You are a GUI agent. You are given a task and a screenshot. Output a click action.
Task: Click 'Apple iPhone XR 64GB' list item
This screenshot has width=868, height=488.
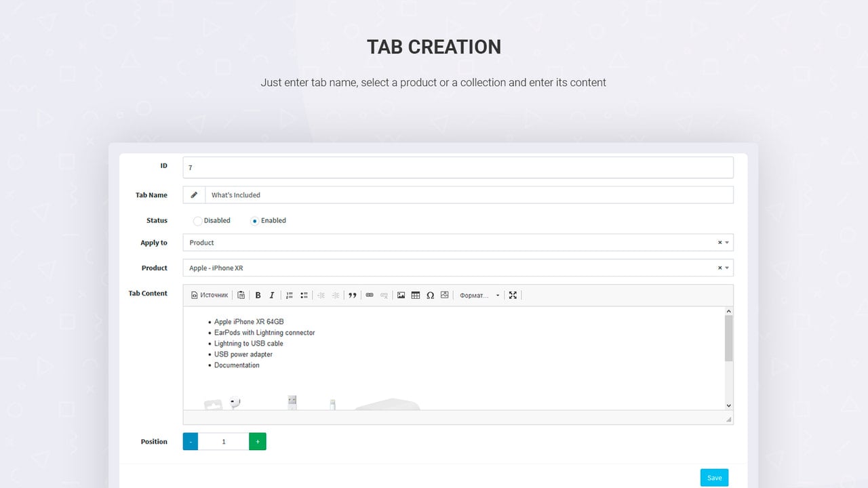249,322
